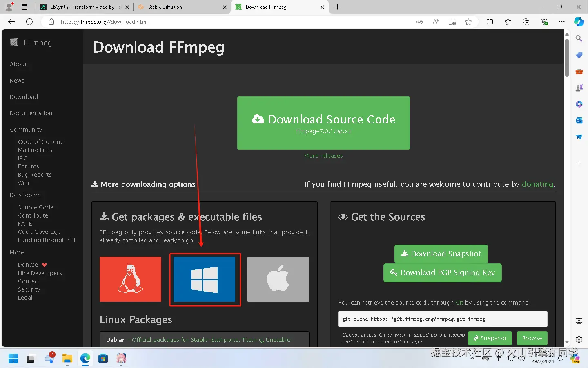Open Documentation in sidebar
588x368 pixels.
31,113
